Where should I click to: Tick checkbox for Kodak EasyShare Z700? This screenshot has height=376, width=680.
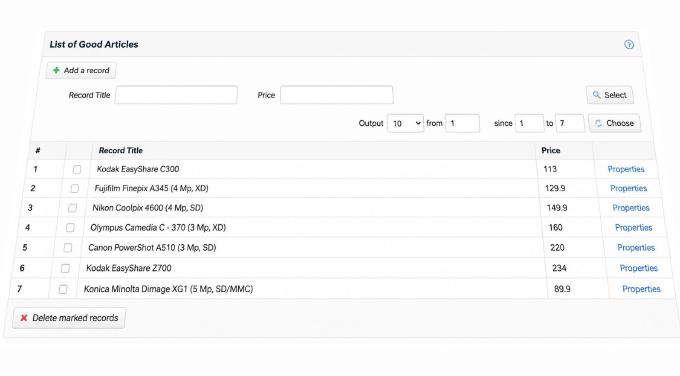click(x=65, y=268)
